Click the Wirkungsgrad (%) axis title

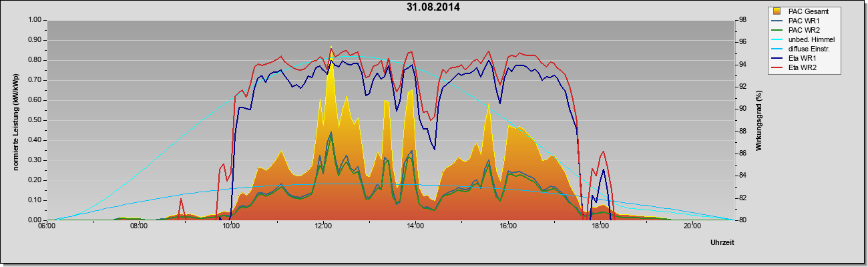pos(759,119)
